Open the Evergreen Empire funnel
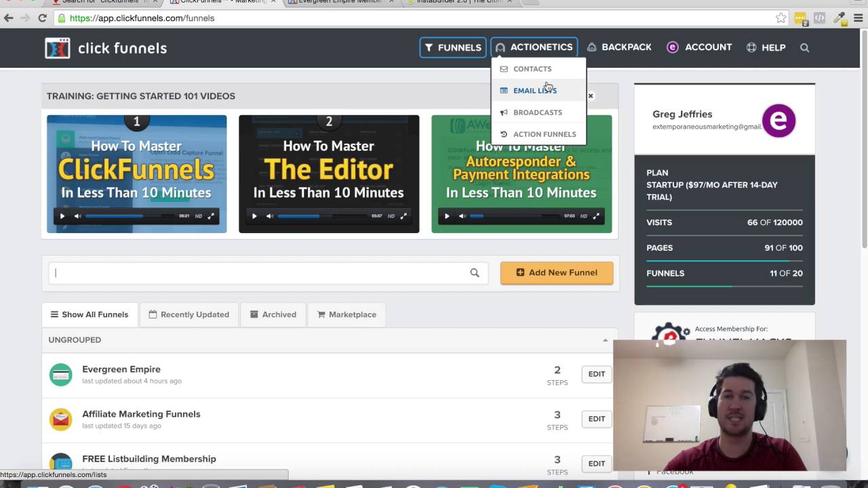The height and width of the screenshot is (488, 868). pos(121,369)
